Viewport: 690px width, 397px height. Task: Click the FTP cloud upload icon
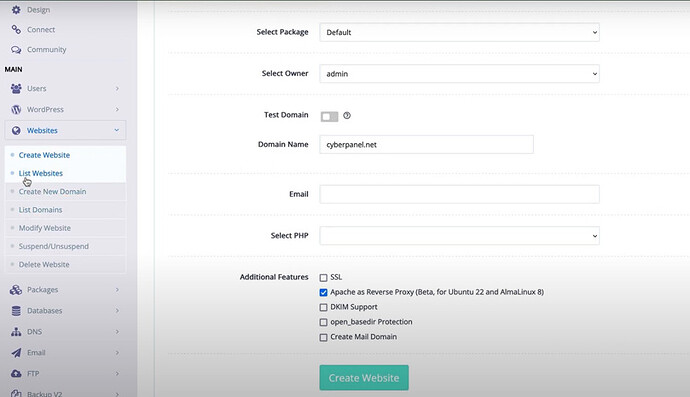click(x=16, y=374)
